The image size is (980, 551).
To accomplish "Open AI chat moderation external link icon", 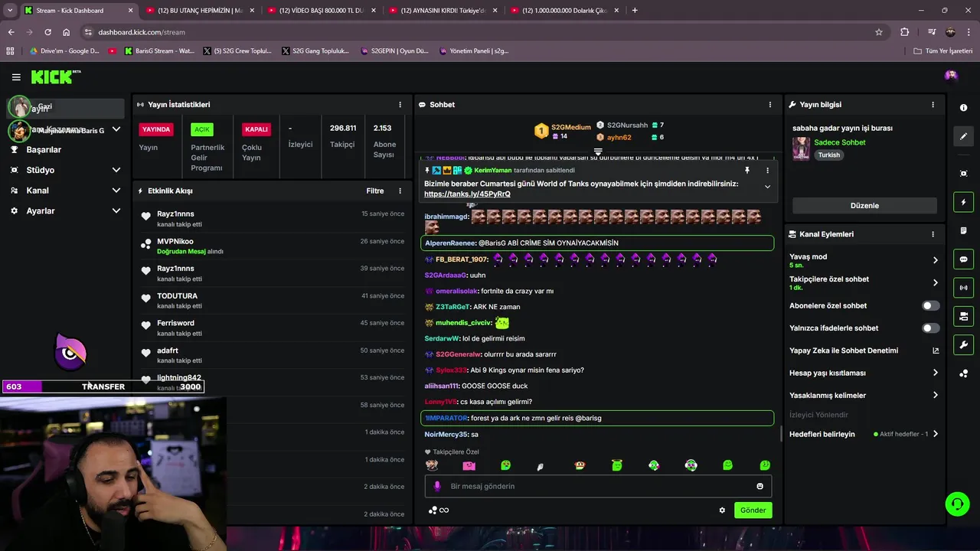I will tap(936, 350).
